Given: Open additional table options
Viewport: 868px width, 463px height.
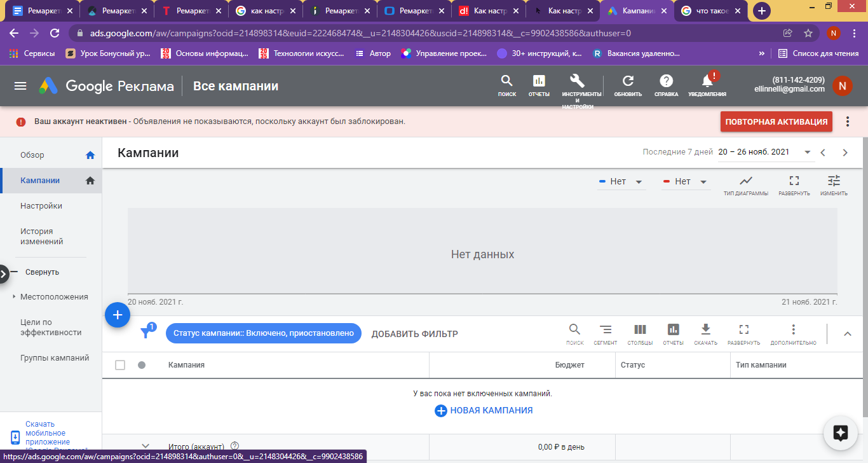Looking at the screenshot, I should (793, 334).
